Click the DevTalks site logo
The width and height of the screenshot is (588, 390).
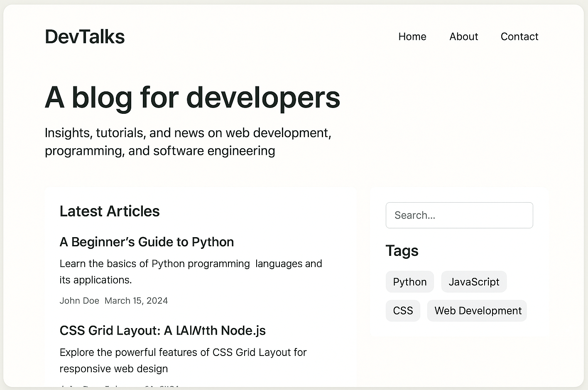coord(85,37)
